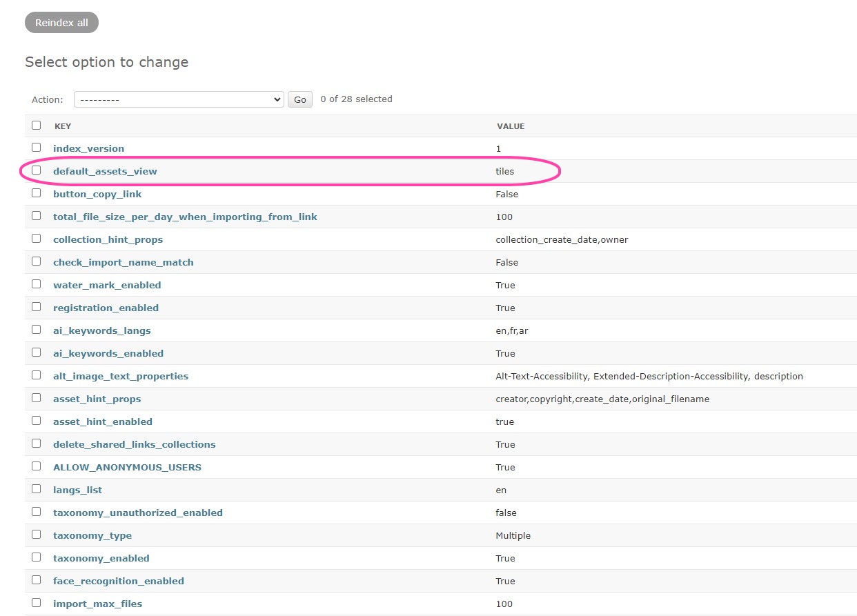Toggle the select-all checkbox in header

pos(36,126)
